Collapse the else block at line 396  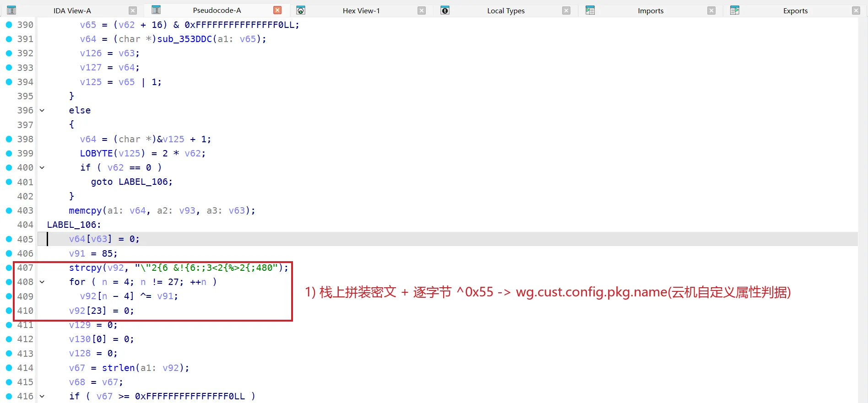42,110
